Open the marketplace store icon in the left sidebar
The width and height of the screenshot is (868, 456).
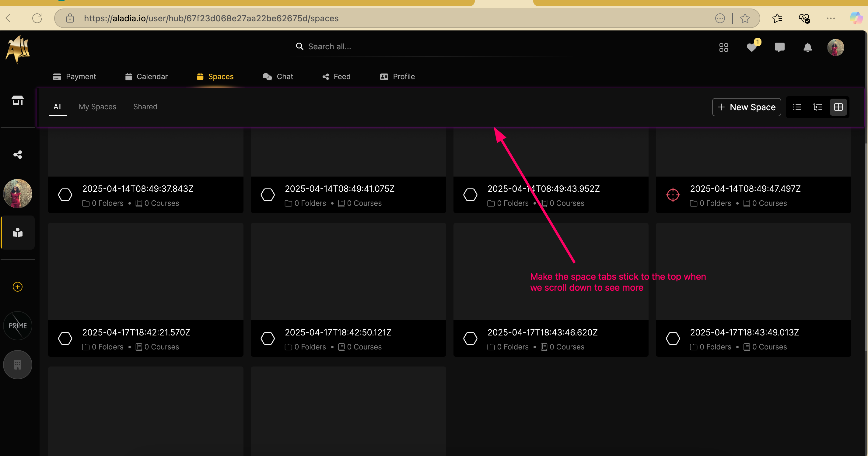[18, 100]
